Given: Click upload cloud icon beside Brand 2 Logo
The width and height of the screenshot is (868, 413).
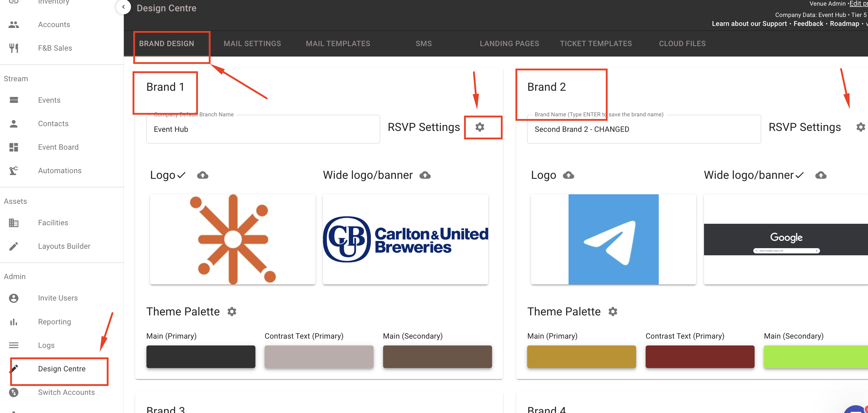Looking at the screenshot, I should click(569, 175).
